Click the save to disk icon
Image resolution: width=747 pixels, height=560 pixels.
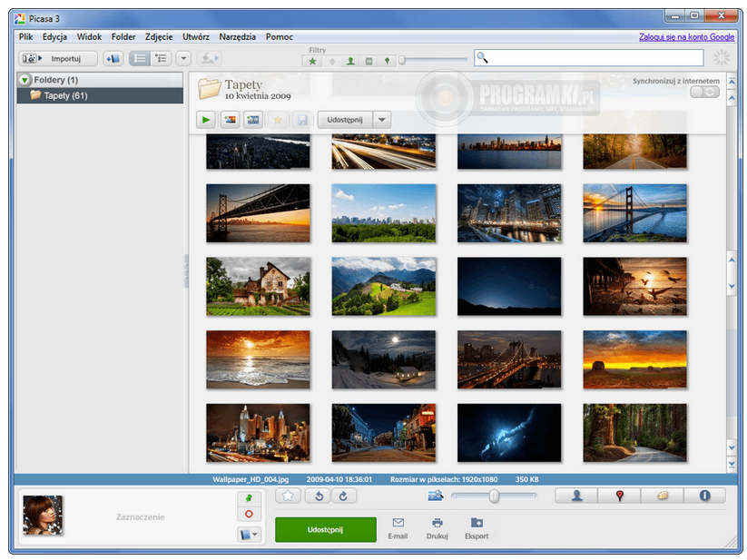click(x=302, y=120)
